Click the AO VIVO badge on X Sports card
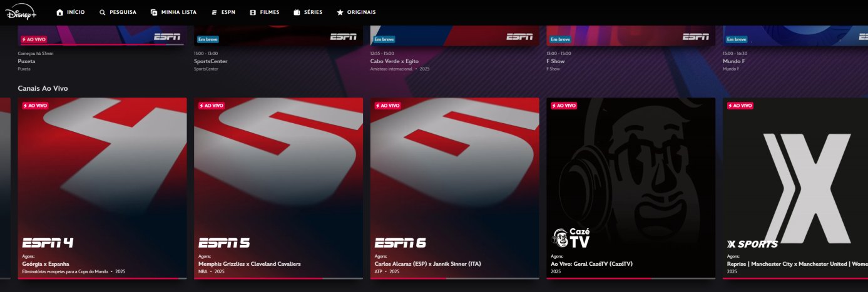 point(740,106)
